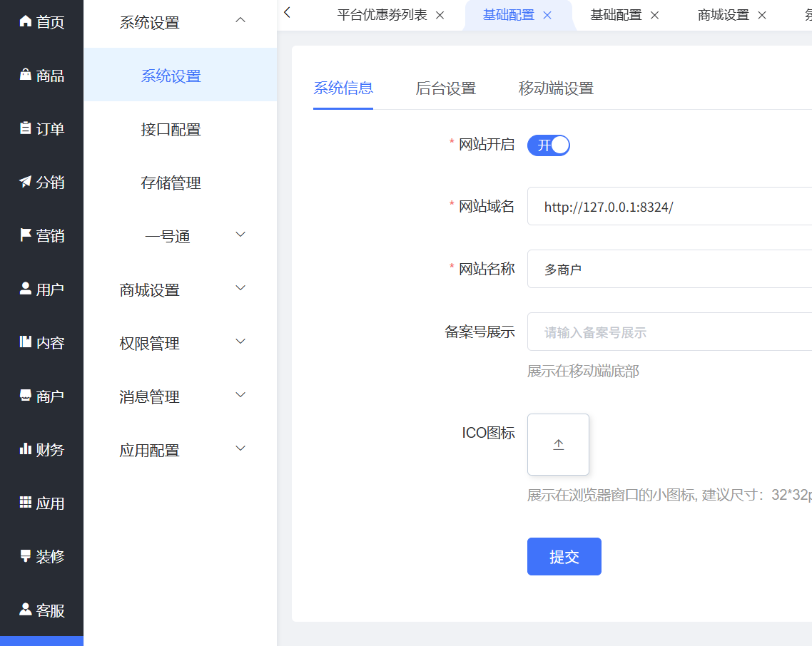Select the 订单 clipboard icon
Viewport: 812px width, 646px height.
pyautogui.click(x=26, y=128)
